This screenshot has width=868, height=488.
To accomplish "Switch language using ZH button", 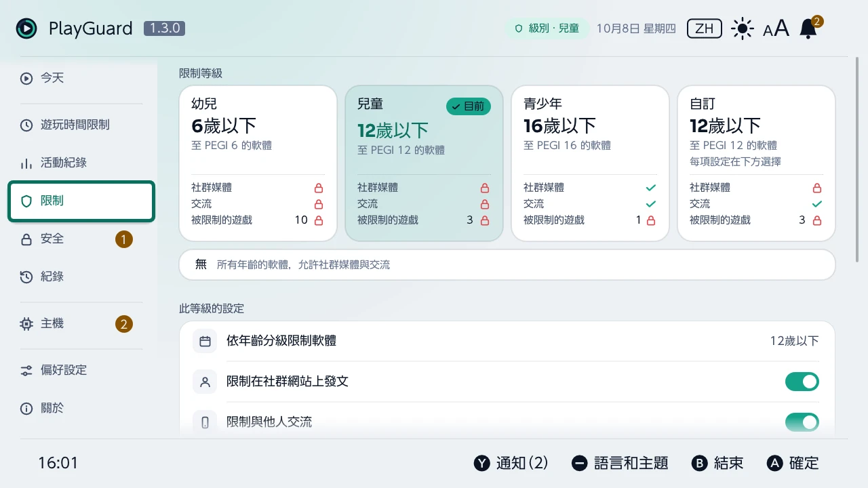I will (x=705, y=28).
